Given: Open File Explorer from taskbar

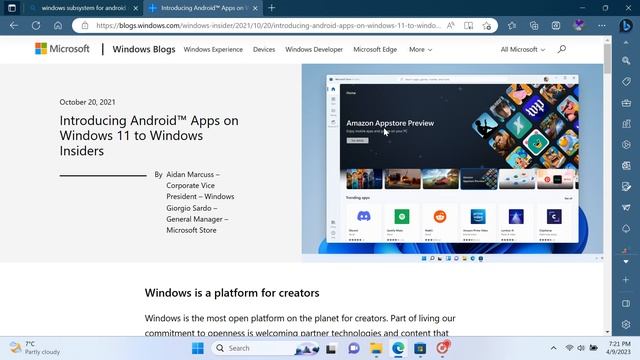Looking at the screenshot, I should click(376, 349).
